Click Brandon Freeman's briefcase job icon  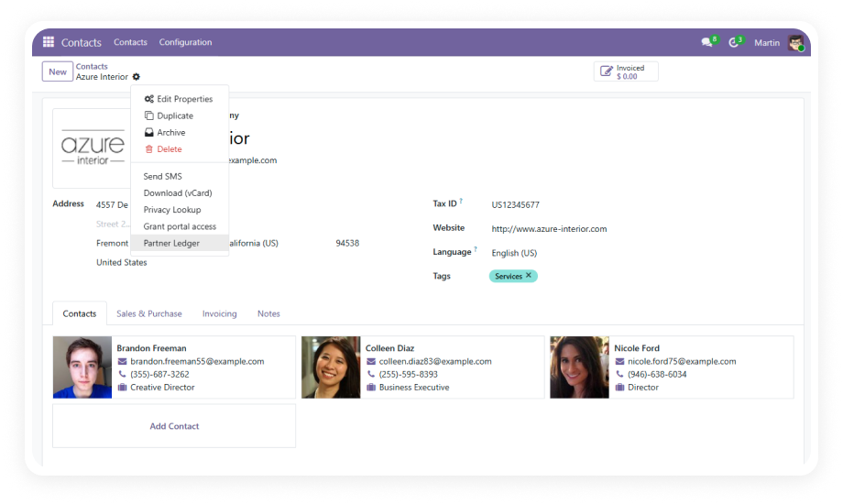[x=122, y=388]
